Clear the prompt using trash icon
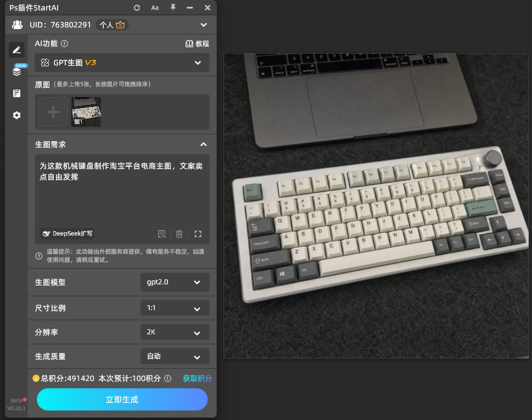The width and height of the screenshot is (532, 420). (179, 234)
